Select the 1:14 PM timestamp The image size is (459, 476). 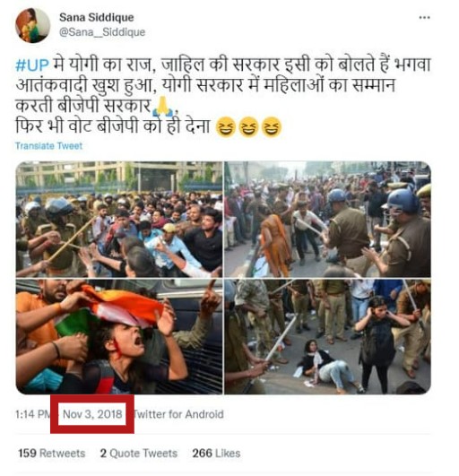[x=33, y=414]
